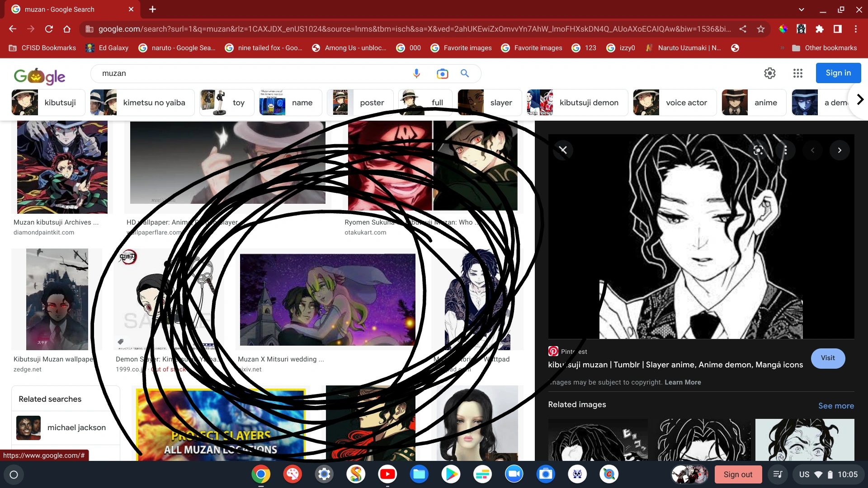Open the Google apps grid
Viewport: 868px width, 488px height.
coord(797,73)
